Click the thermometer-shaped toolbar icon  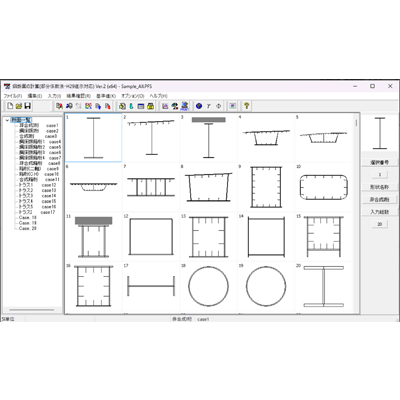coord(132,106)
